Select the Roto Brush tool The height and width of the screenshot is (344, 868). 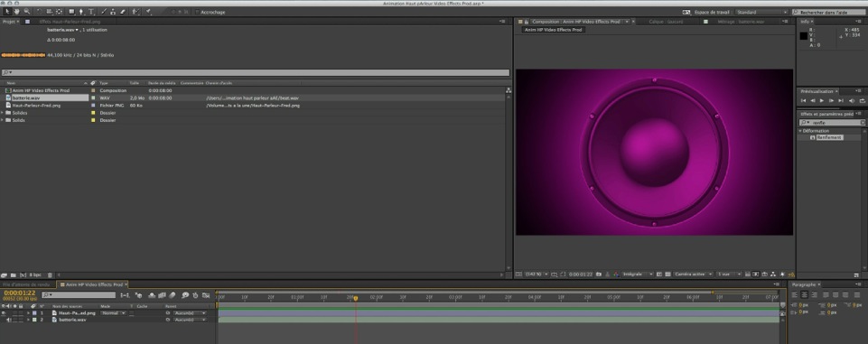pyautogui.click(x=135, y=12)
